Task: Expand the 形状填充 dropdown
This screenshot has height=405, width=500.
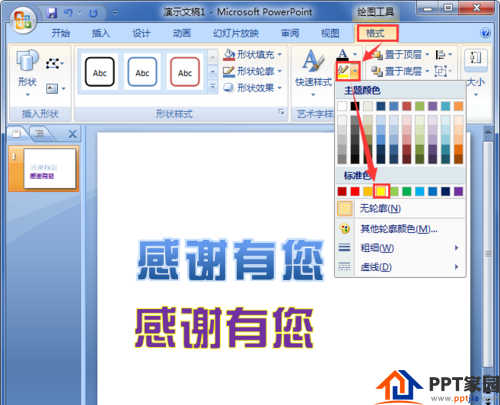Action: click(280, 54)
